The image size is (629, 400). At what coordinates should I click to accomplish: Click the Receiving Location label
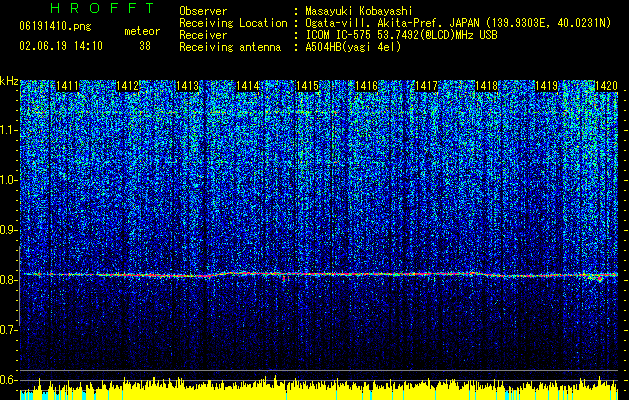point(233,23)
